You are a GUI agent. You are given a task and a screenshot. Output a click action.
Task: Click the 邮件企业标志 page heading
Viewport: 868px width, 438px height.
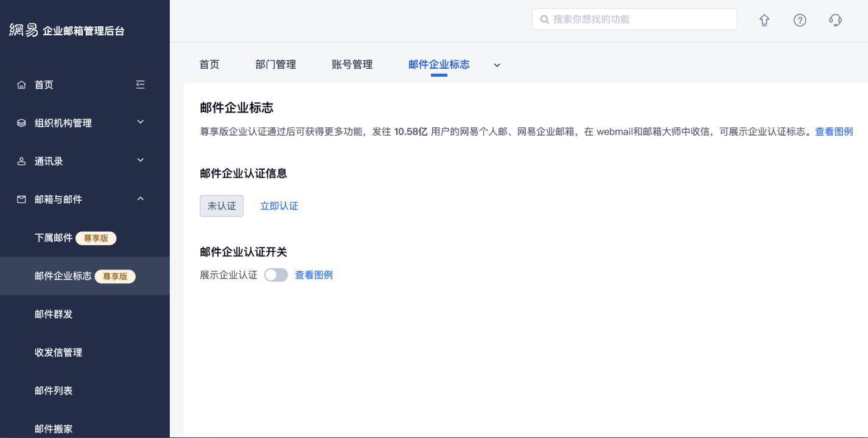[x=237, y=108]
